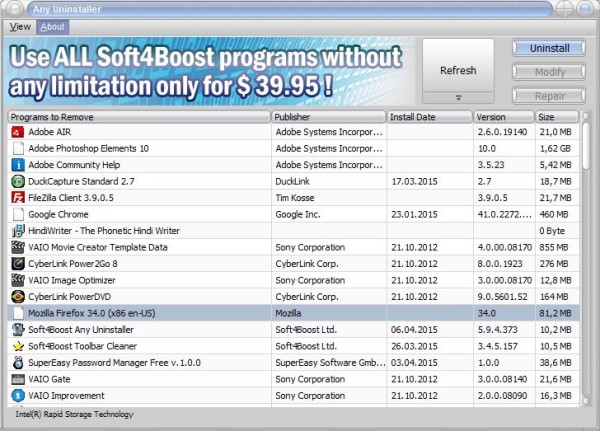The width and height of the screenshot is (600, 431).
Task: Click the Adobe Community Help info icon
Action: point(18,165)
